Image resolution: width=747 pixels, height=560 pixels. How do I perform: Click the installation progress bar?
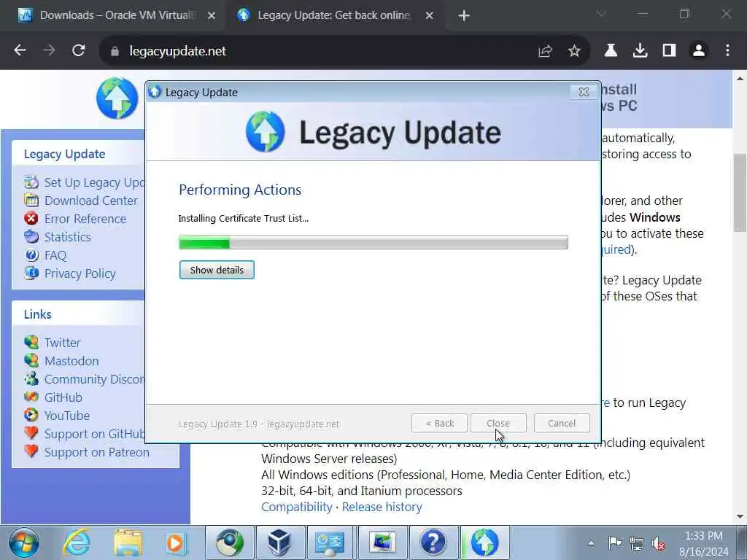point(373,242)
